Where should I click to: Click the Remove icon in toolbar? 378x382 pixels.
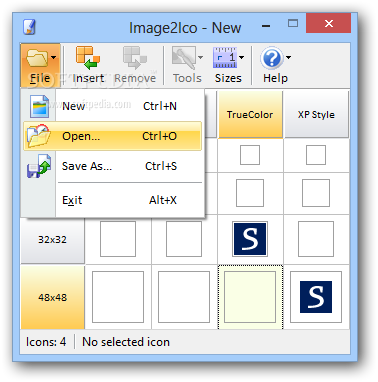(135, 58)
